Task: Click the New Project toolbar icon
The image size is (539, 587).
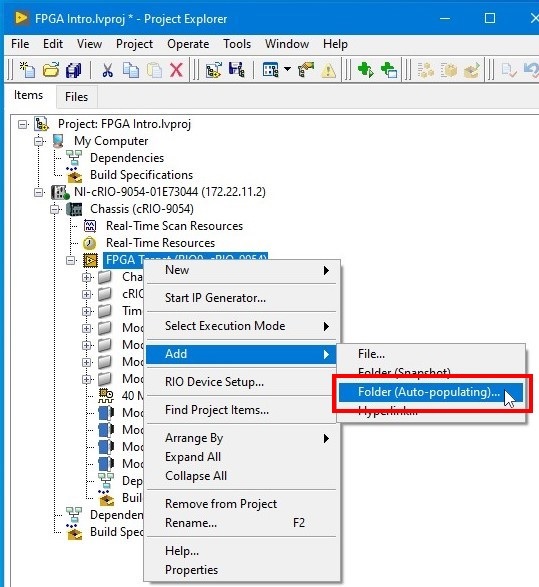Action: pyautogui.click(x=27, y=70)
